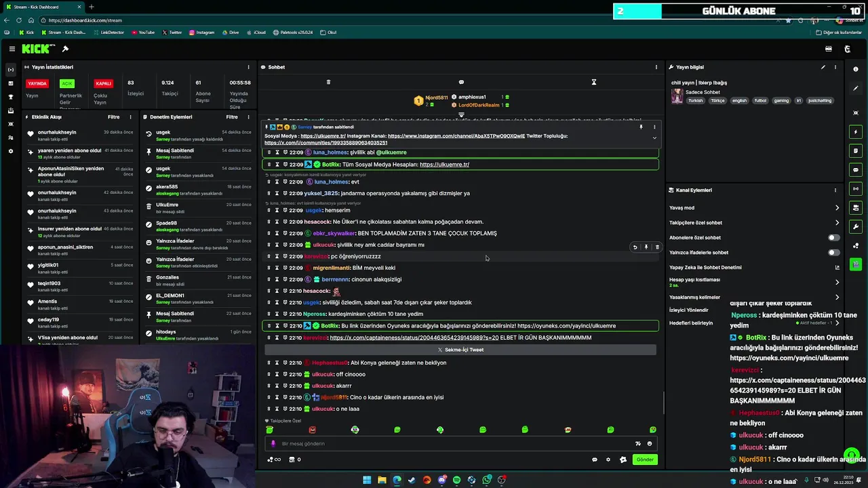This screenshot has height=488, width=868.
Task: Click the first green emote under Takipçilere Özel
Action: (x=270, y=430)
